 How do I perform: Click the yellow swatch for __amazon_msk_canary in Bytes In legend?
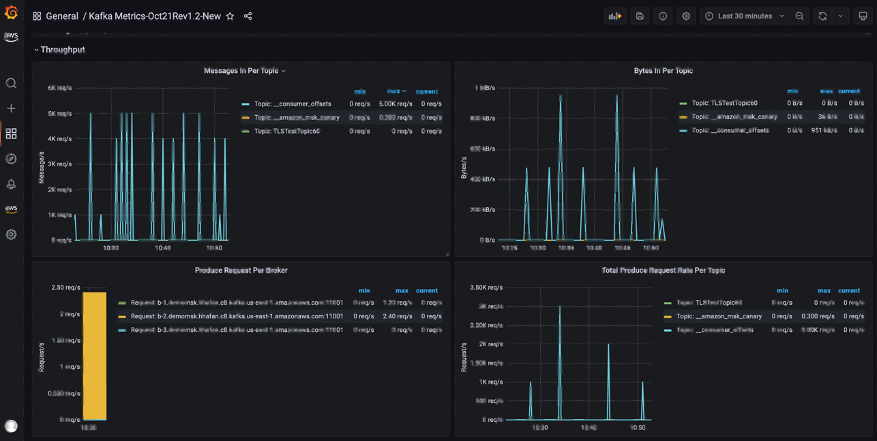[683, 117]
